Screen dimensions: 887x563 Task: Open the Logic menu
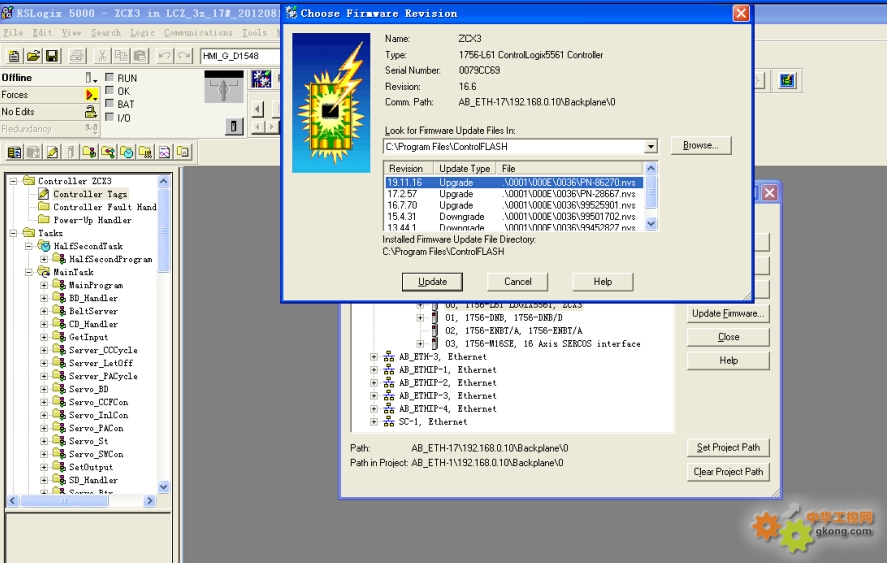click(x=142, y=33)
